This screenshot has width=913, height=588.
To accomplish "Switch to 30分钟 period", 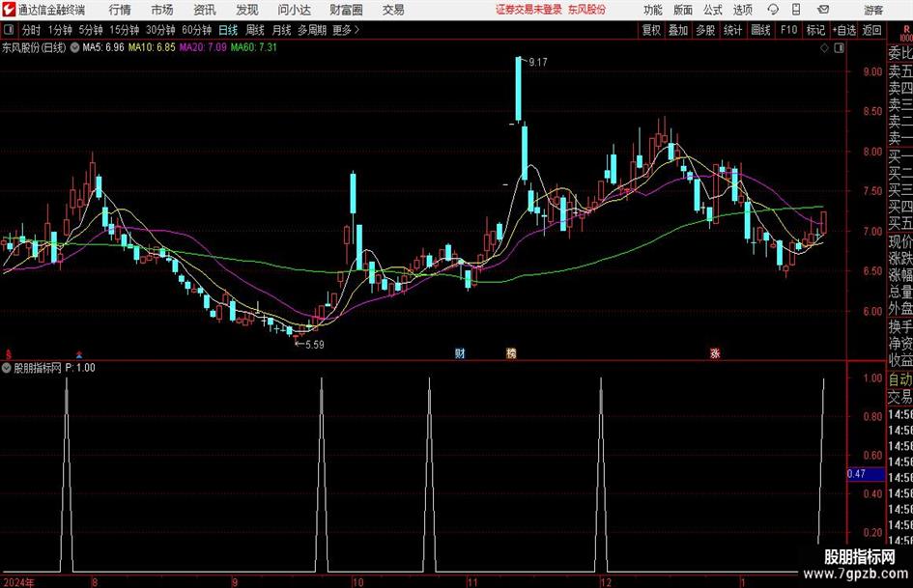I will tap(160, 30).
